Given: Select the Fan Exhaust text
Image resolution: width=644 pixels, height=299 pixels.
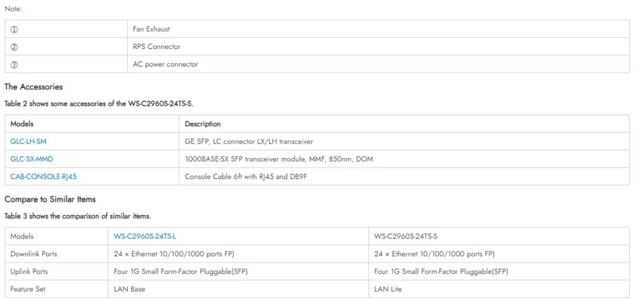Looking at the screenshot, I should (x=151, y=29).
